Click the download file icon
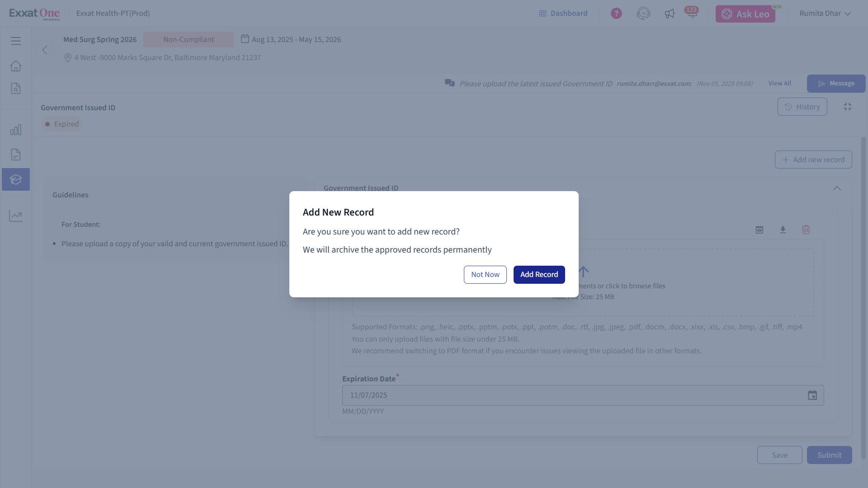868x488 pixels. tap(783, 230)
